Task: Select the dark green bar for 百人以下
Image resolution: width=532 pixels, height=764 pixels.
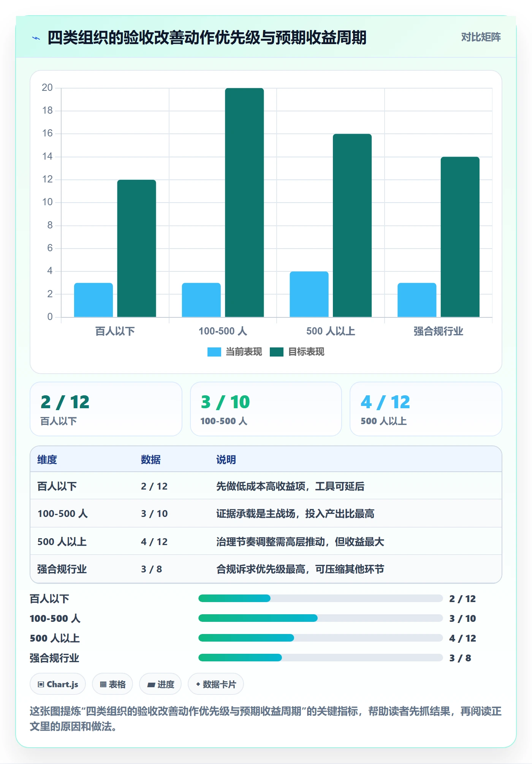Action: pyautogui.click(x=136, y=248)
